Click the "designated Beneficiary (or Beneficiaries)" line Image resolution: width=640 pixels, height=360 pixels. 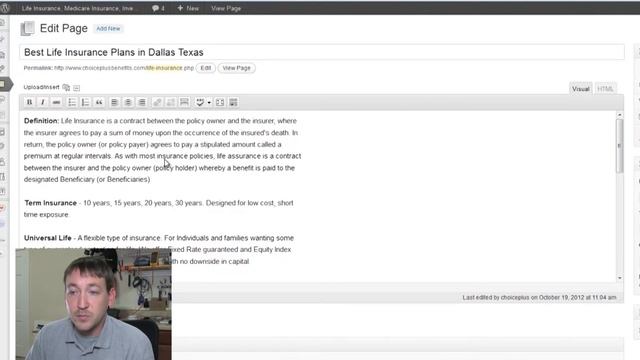coord(87,179)
